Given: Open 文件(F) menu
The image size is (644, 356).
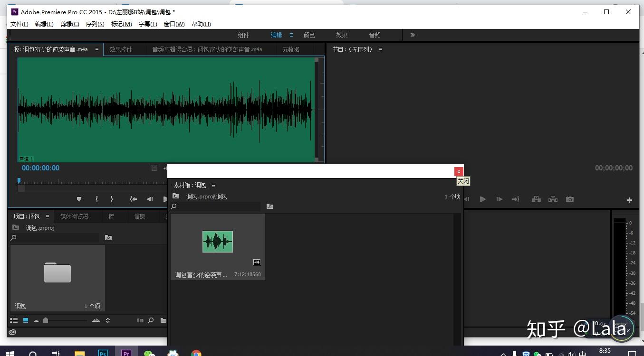Looking at the screenshot, I should tap(19, 24).
